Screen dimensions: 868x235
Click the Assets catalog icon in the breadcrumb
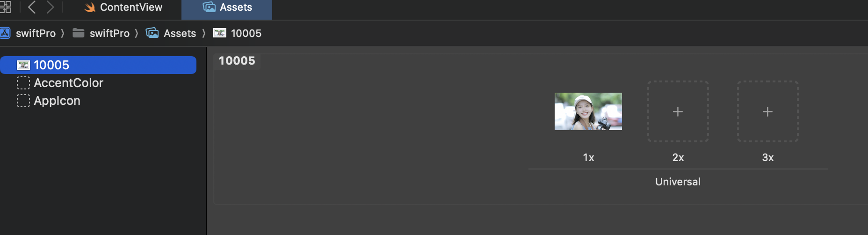(x=152, y=33)
